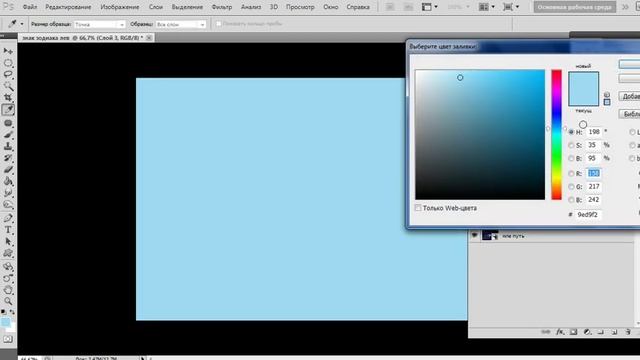640x360 pixels.
Task: Select the Paint Bucket tool
Action: [8, 181]
